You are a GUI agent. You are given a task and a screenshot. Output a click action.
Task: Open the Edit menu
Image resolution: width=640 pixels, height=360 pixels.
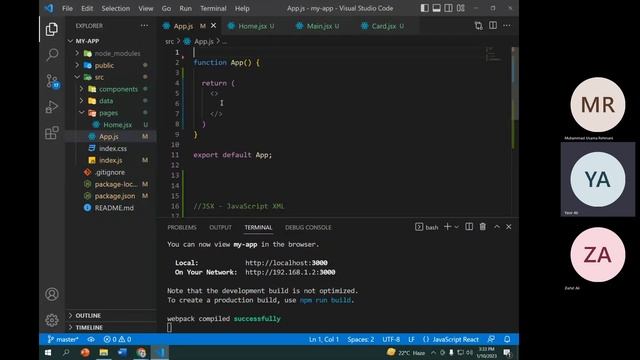tap(87, 8)
